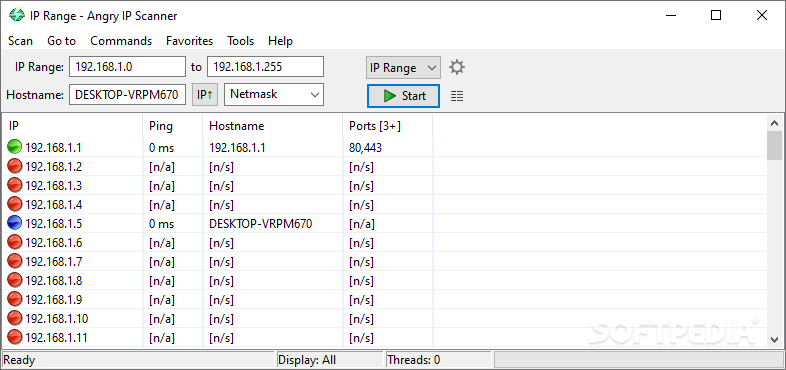Viewport: 786px width, 370px height.
Task: Click the scrollbar up arrow
Action: pos(774,123)
